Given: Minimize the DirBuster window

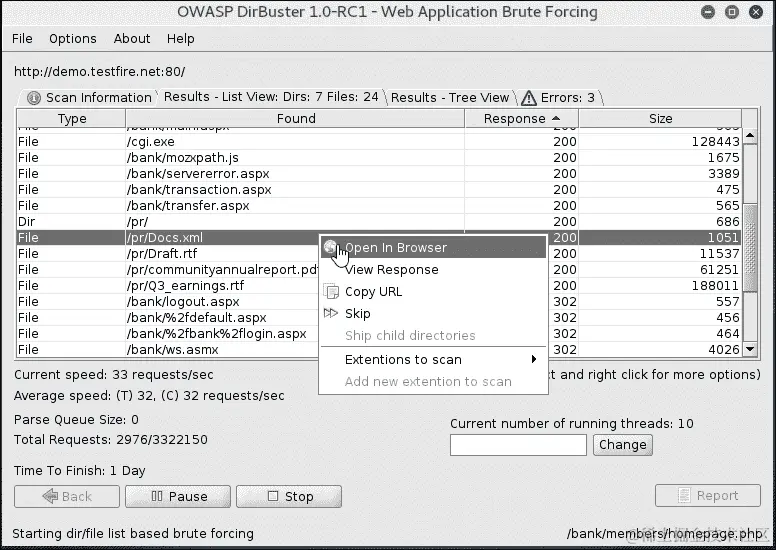Looking at the screenshot, I should click(708, 12).
